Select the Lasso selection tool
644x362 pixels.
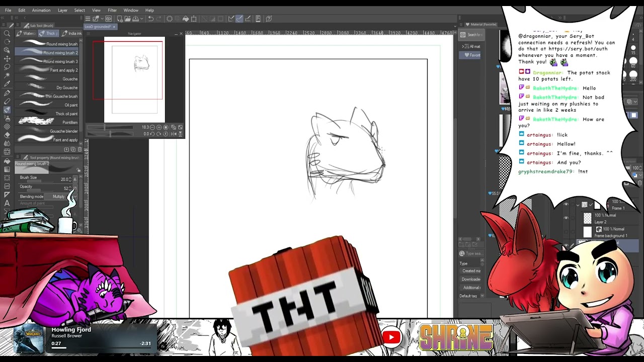click(x=7, y=67)
